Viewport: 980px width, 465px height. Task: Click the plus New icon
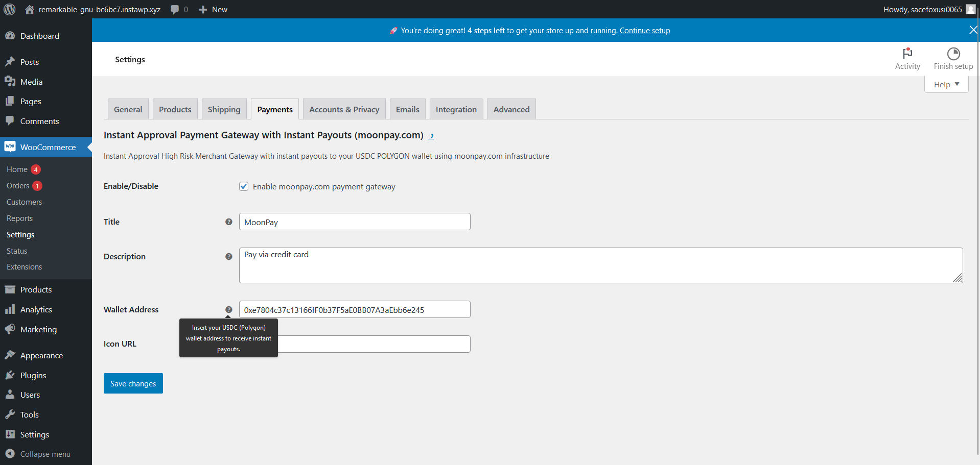click(x=203, y=9)
